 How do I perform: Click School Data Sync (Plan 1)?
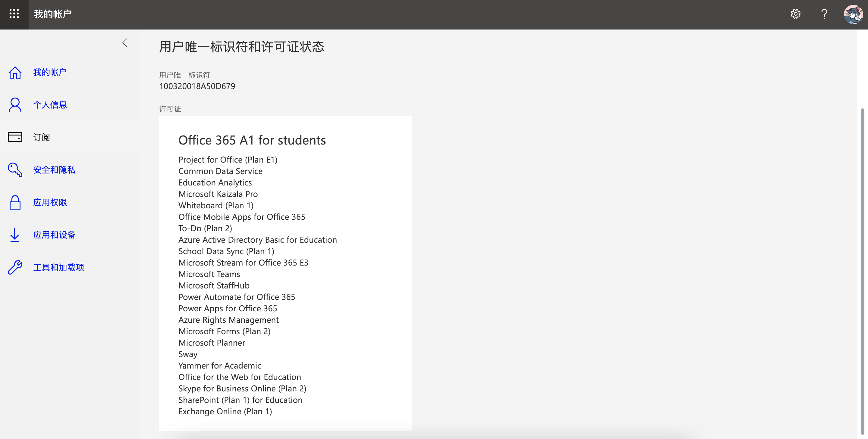tap(226, 251)
